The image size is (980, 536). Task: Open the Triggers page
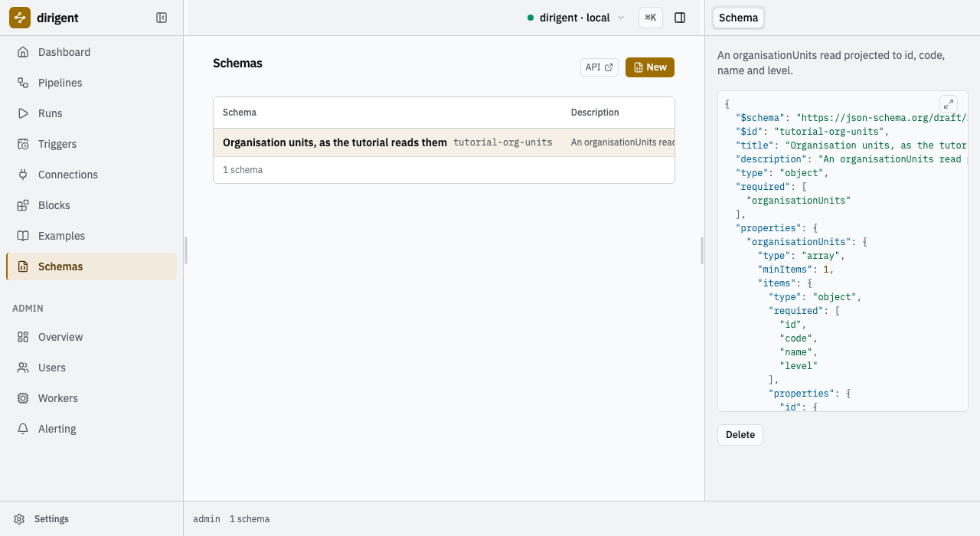tap(91, 144)
